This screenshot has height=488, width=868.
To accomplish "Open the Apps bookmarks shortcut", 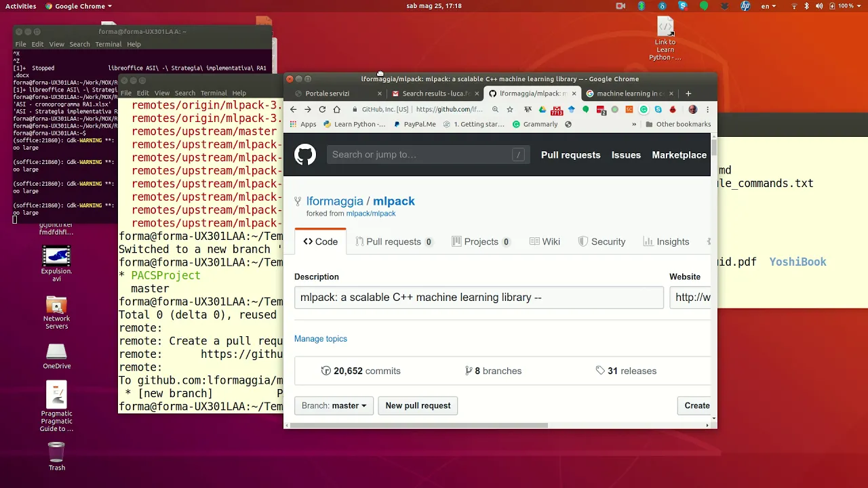I will (303, 124).
